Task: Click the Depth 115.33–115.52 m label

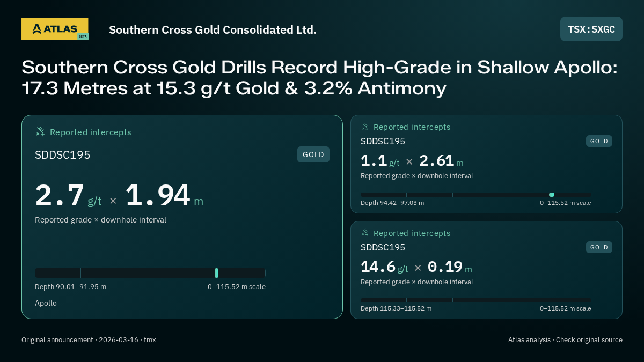Action: click(x=396, y=308)
